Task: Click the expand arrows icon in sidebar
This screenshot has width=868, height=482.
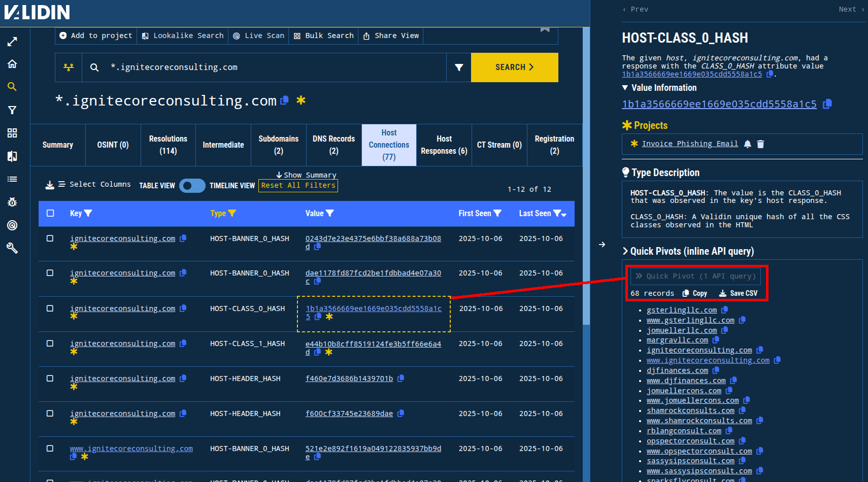Action: (x=12, y=42)
